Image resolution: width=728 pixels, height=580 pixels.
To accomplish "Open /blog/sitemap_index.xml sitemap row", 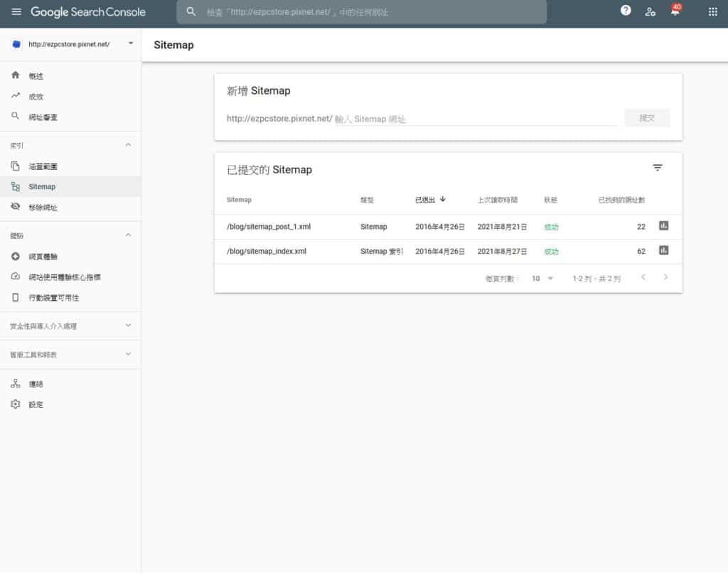I will click(267, 251).
